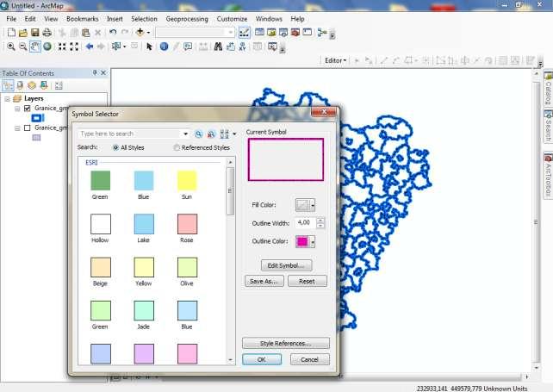Click the Add Data plus icon
This screenshot has width=553, height=392.
(x=140, y=32)
